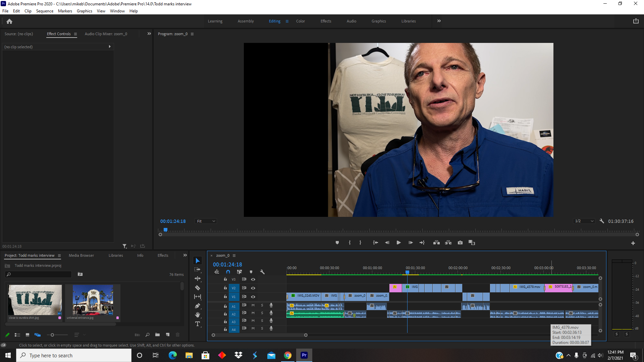Select the Hand tool
The image size is (644, 362).
click(198, 315)
